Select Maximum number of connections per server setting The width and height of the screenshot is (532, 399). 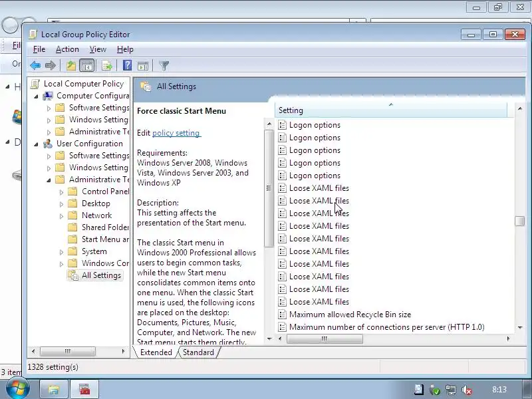pos(387,327)
